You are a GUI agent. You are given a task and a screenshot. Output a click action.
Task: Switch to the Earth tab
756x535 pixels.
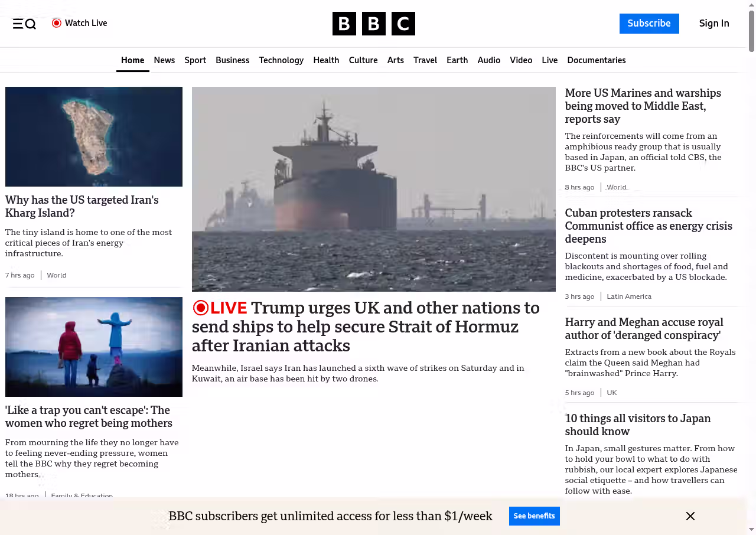[457, 60]
